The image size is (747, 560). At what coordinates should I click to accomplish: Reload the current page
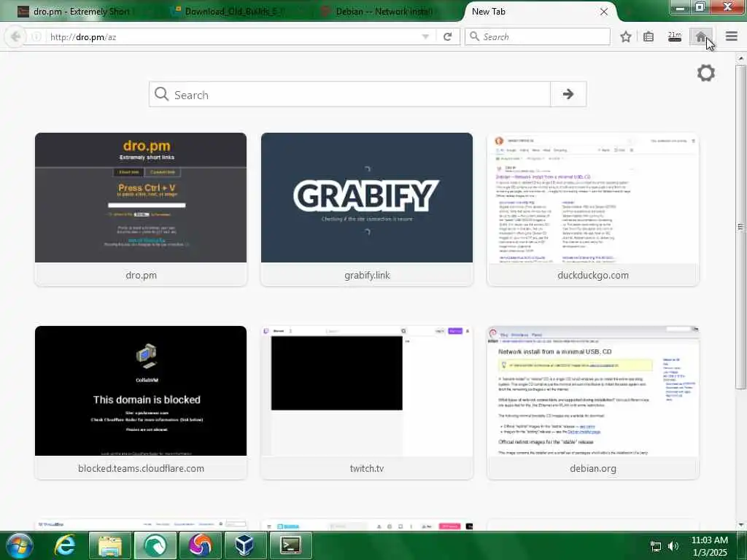447,36
